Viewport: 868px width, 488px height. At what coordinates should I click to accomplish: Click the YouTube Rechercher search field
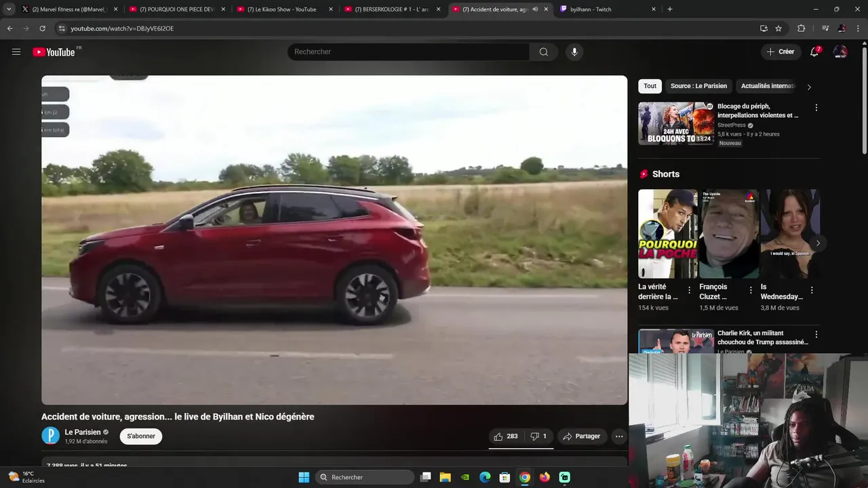[408, 52]
